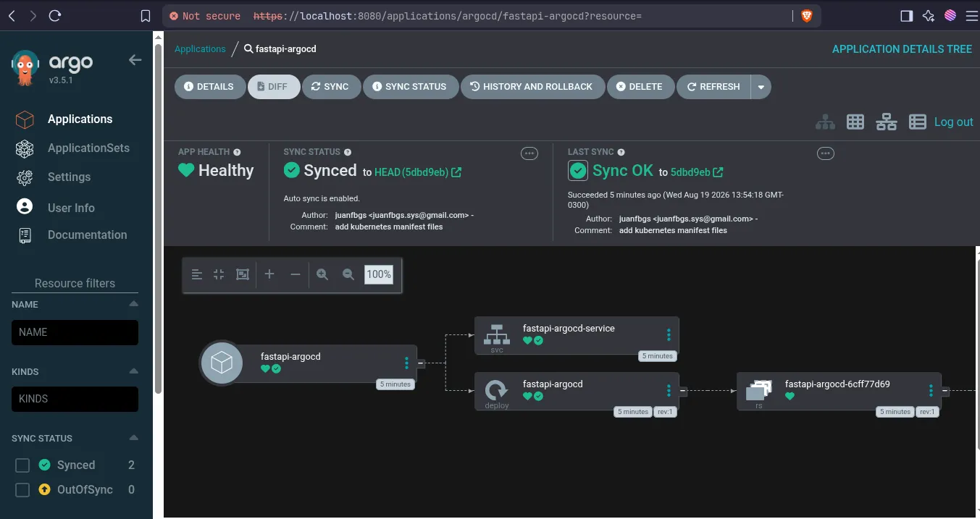The height and width of the screenshot is (519, 980).
Task: Tick the Synced filter checkbox
Action: click(22, 465)
